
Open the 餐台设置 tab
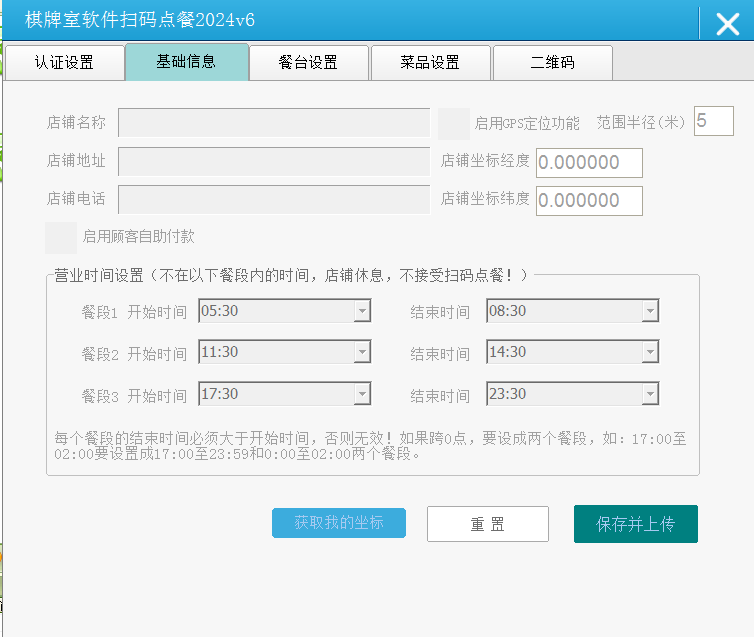[308, 63]
